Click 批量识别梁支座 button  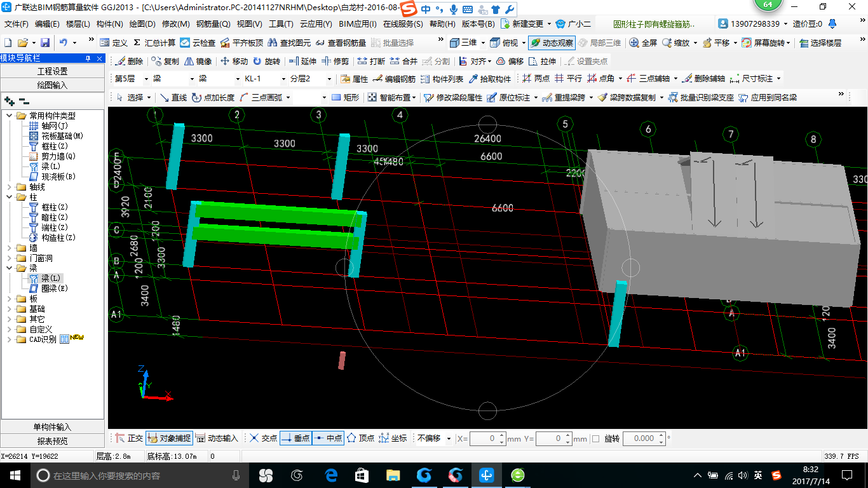(x=701, y=97)
